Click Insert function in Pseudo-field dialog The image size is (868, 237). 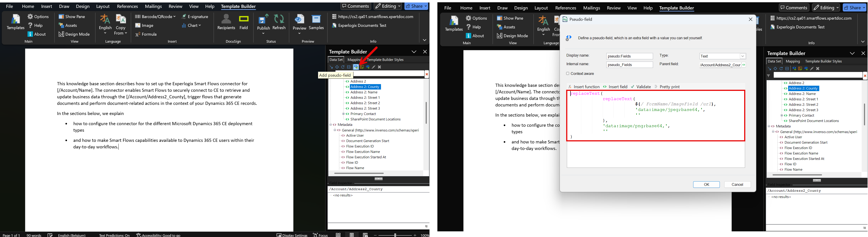pyautogui.click(x=584, y=87)
